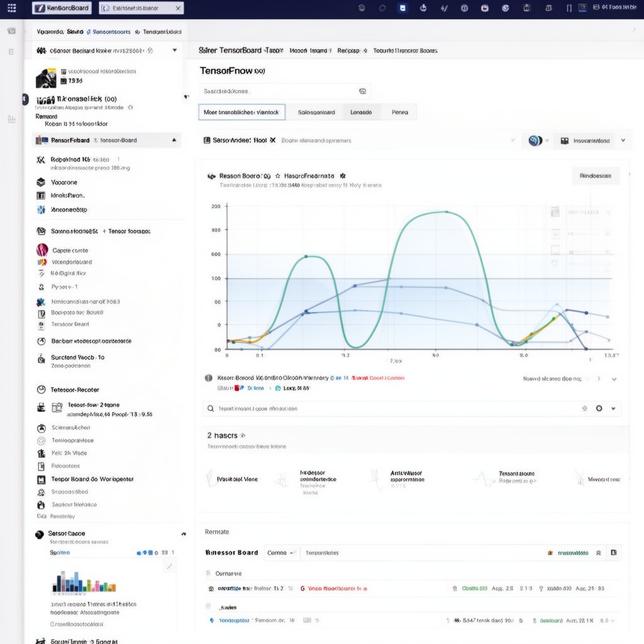Click the layers icon beside Vooorone
644x644 pixels.
(41, 182)
